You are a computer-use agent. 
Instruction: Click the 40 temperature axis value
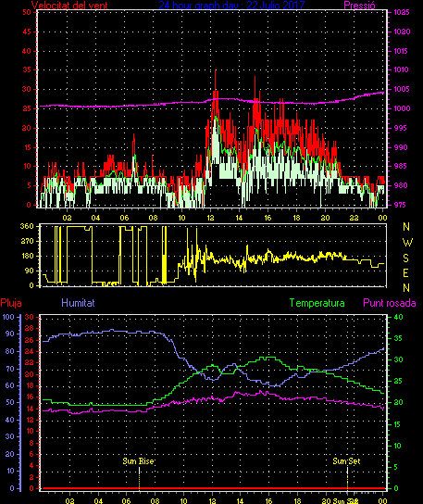point(398,317)
